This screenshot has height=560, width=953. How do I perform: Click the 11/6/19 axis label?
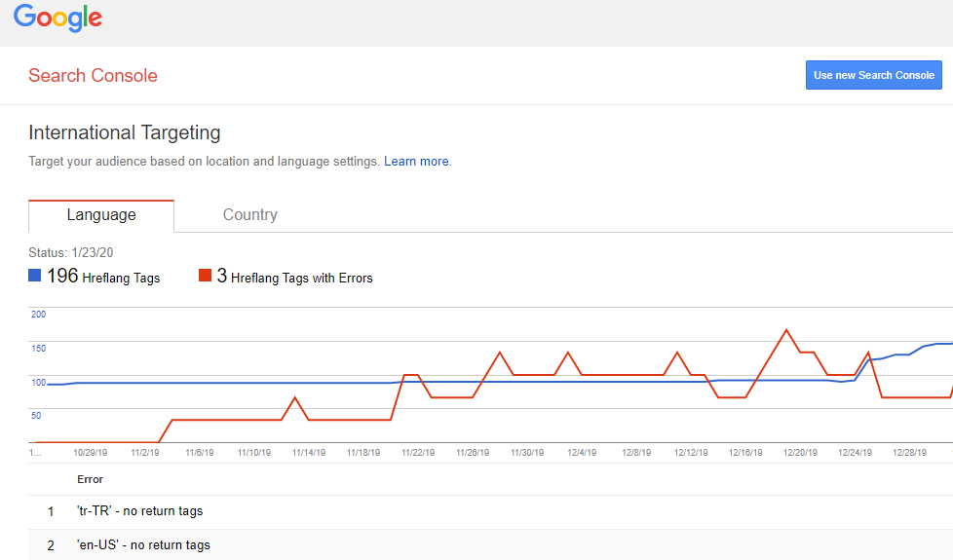pyautogui.click(x=200, y=453)
